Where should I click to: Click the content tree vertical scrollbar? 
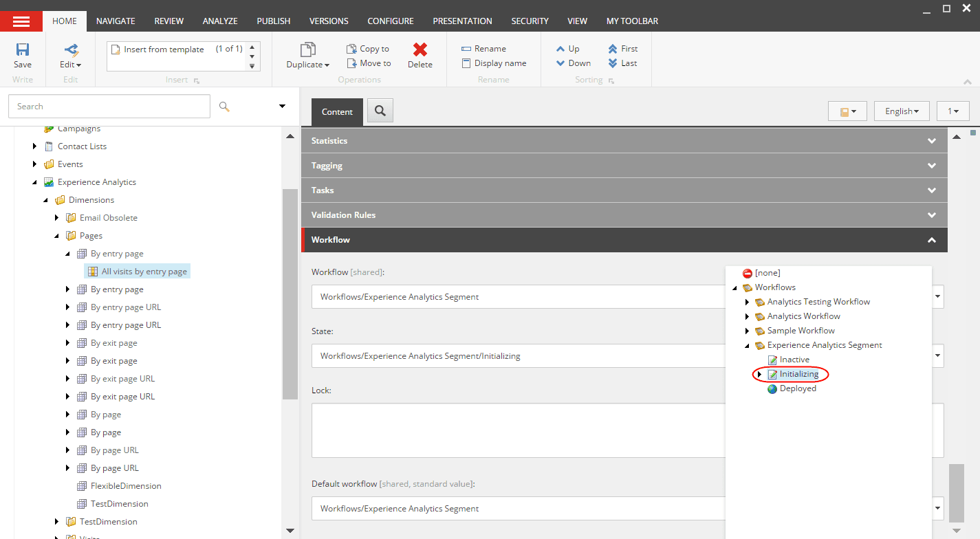coord(290,294)
